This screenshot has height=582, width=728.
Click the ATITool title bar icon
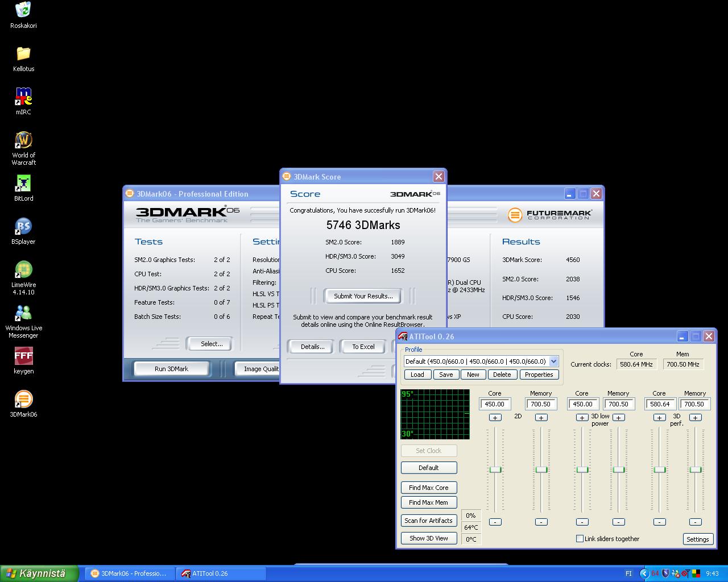click(403, 336)
